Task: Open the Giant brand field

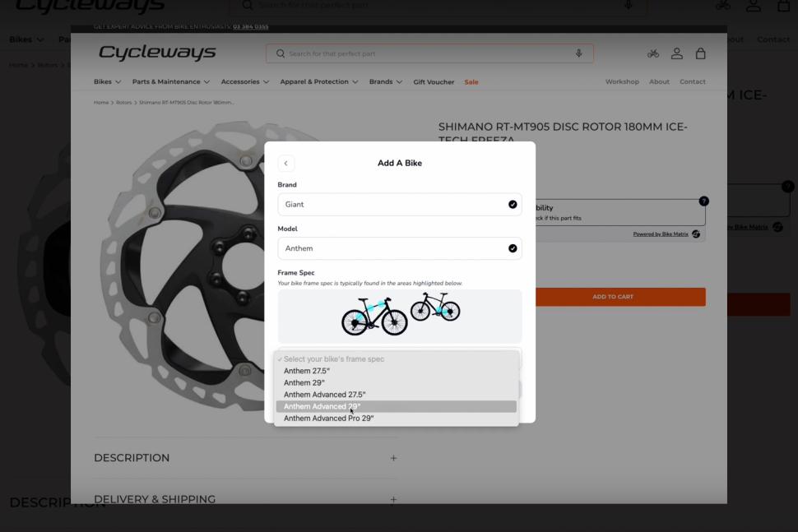Action: [x=400, y=205]
